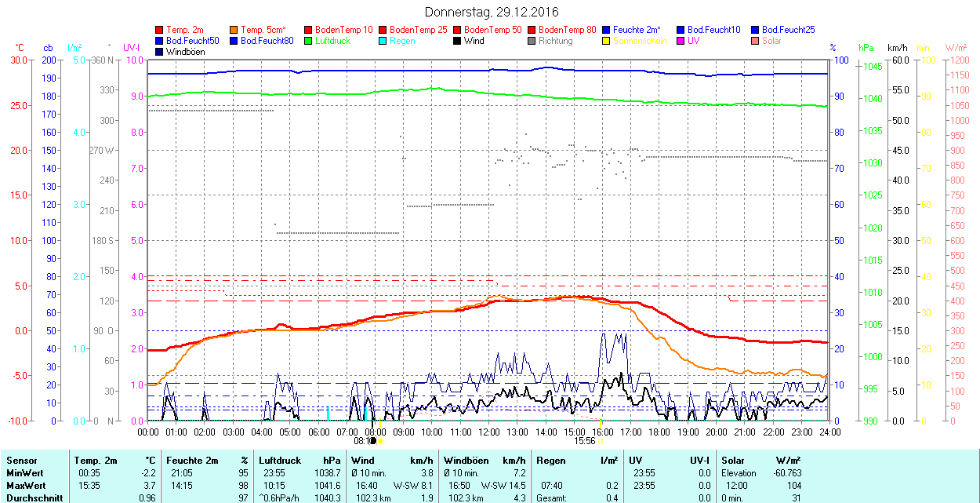Click the 15:56 sunset marker below axis
The image size is (980, 503).
pos(584,441)
